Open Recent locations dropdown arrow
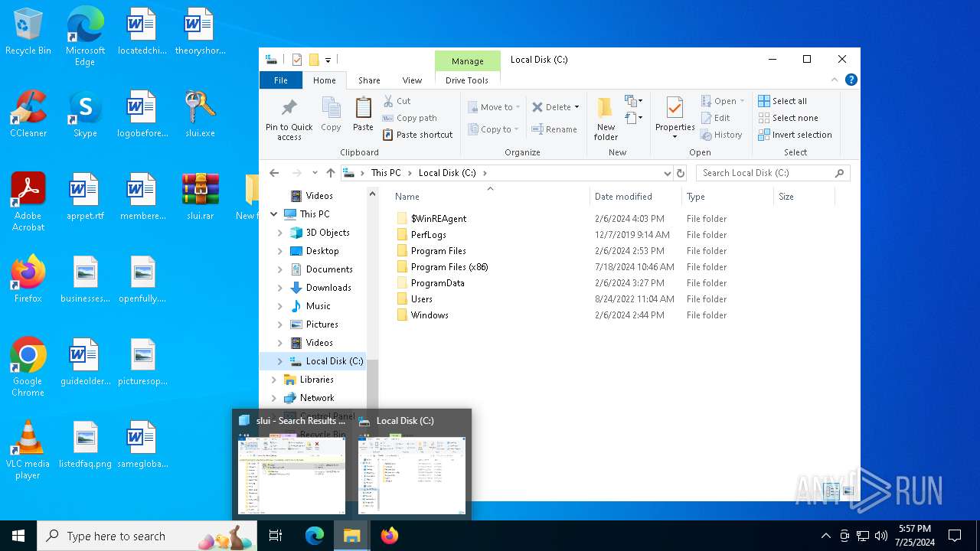This screenshot has width=980, height=551. (315, 173)
